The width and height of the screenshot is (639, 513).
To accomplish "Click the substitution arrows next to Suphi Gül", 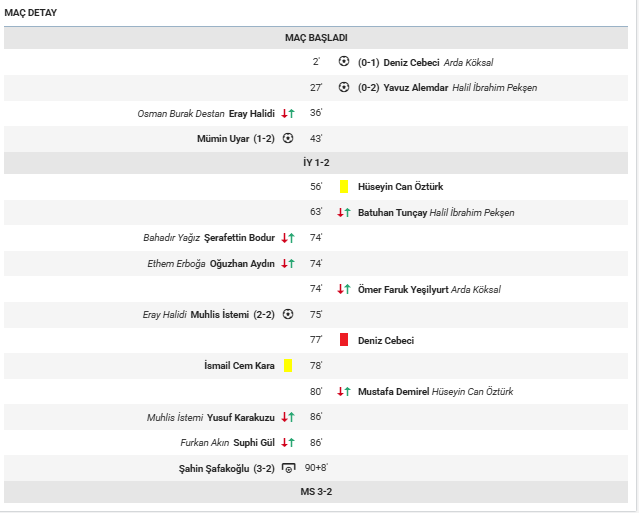I will 287,442.
